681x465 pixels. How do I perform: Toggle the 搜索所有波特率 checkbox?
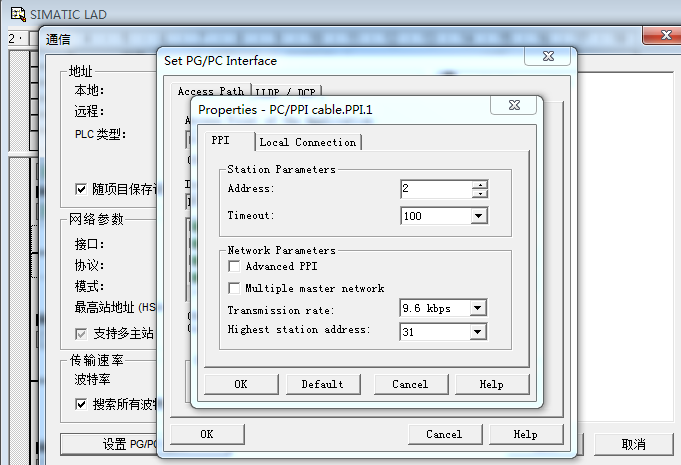point(82,404)
